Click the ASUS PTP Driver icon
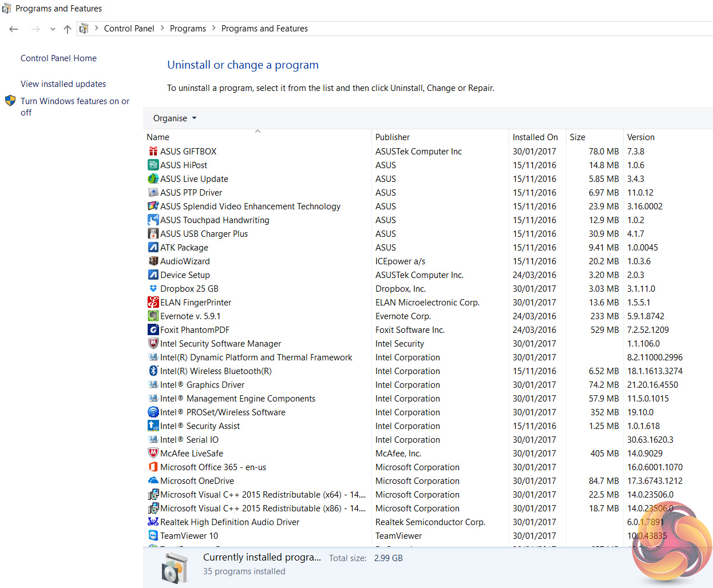The image size is (713, 588). pos(153,193)
